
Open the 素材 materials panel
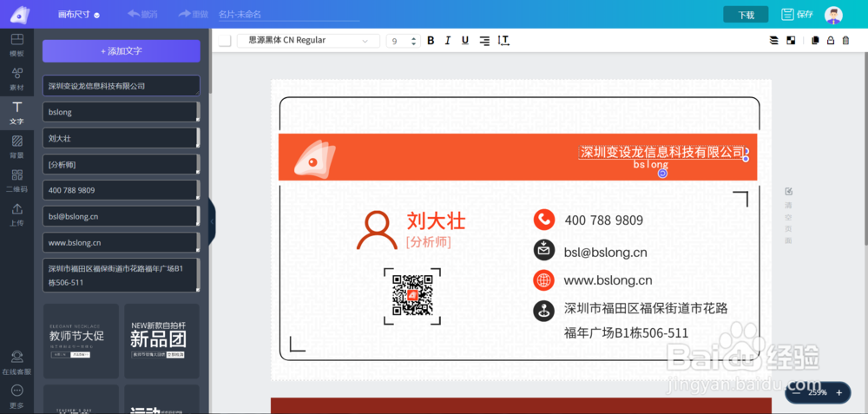click(x=16, y=80)
